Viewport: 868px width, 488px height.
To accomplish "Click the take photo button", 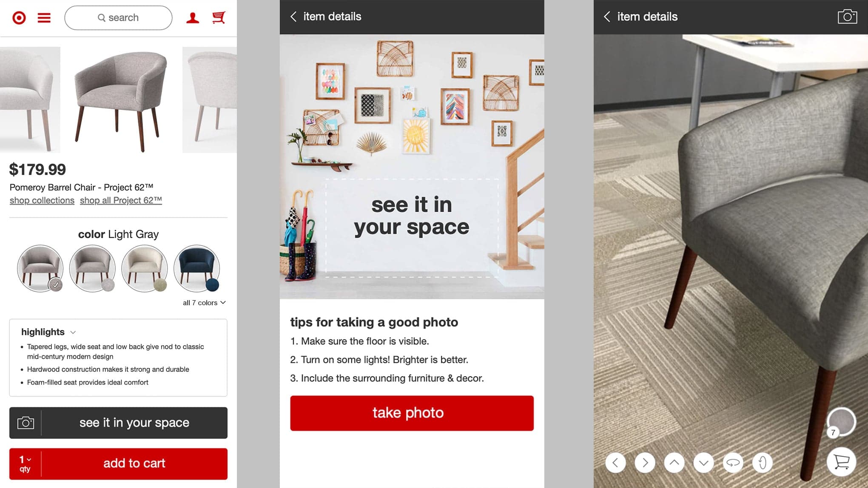I will 412,413.
